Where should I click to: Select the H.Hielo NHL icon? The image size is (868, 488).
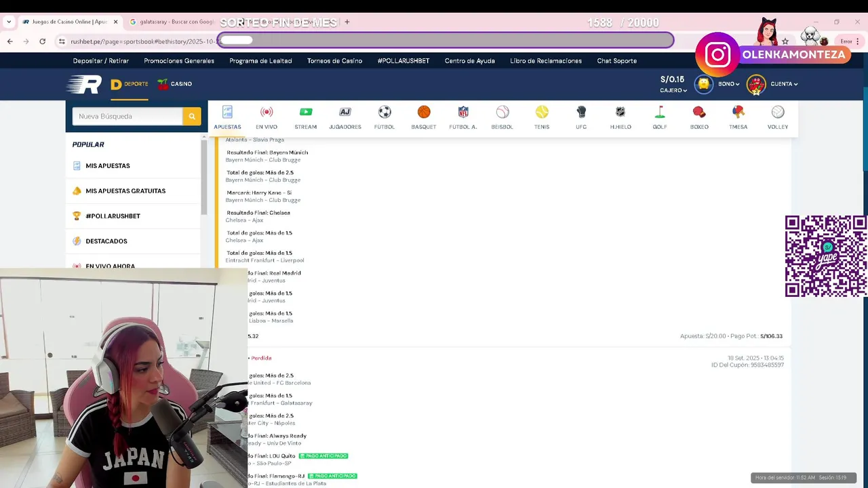tap(620, 112)
